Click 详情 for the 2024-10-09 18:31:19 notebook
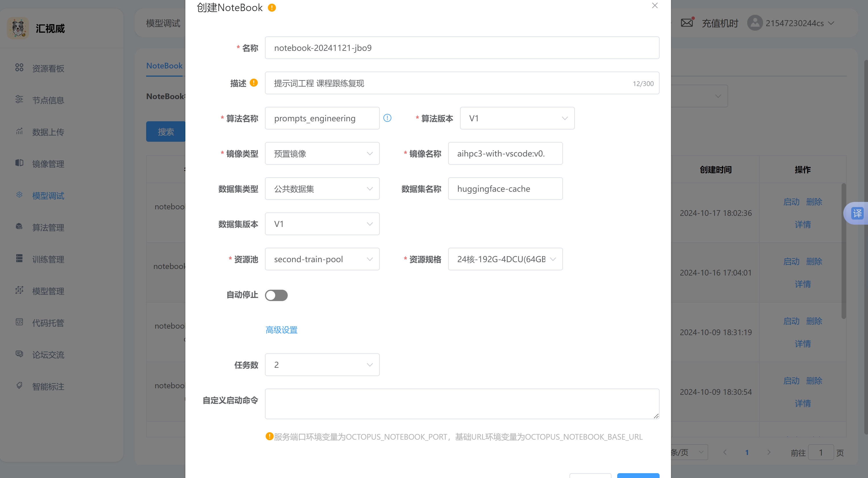 (x=803, y=344)
